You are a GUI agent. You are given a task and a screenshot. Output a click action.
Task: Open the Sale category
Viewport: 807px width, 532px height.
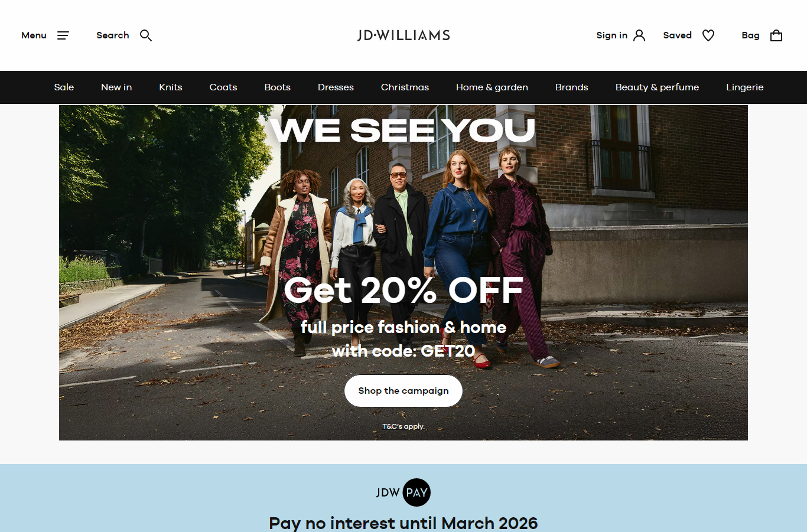click(x=64, y=87)
